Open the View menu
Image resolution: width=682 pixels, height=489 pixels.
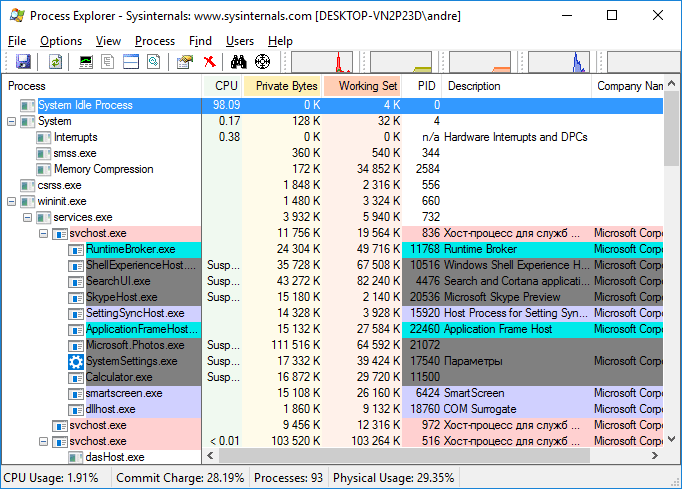tap(108, 41)
